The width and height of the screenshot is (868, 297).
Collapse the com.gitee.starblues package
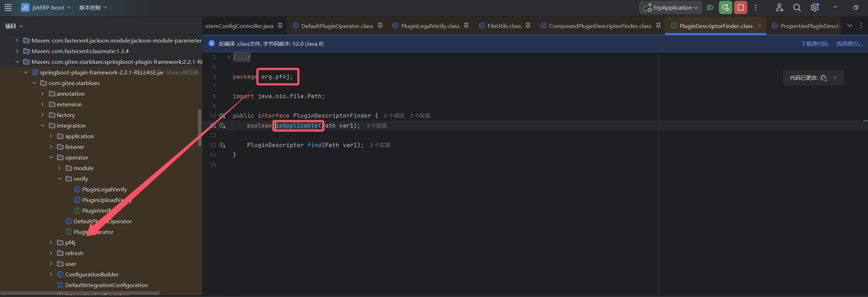coord(34,83)
